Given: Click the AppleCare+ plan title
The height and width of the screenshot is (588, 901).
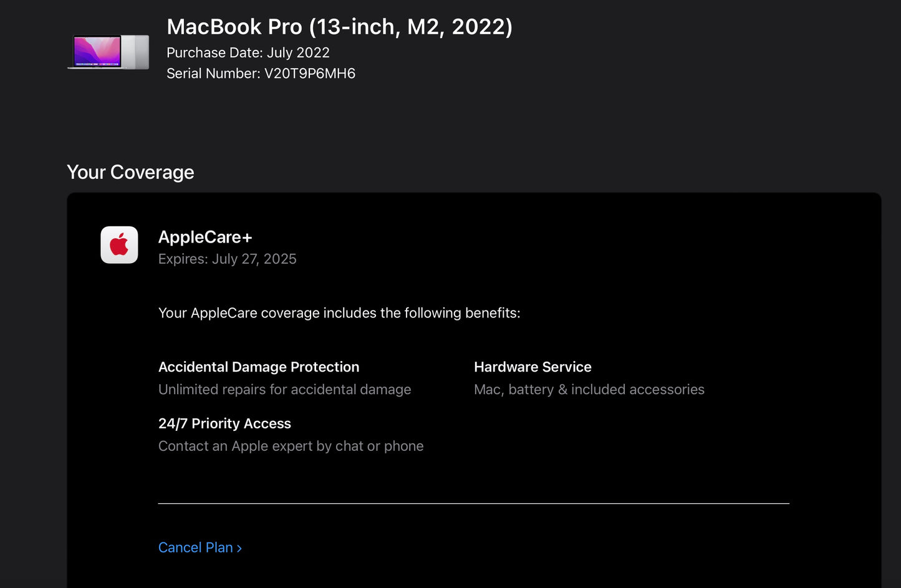Looking at the screenshot, I should 206,237.
